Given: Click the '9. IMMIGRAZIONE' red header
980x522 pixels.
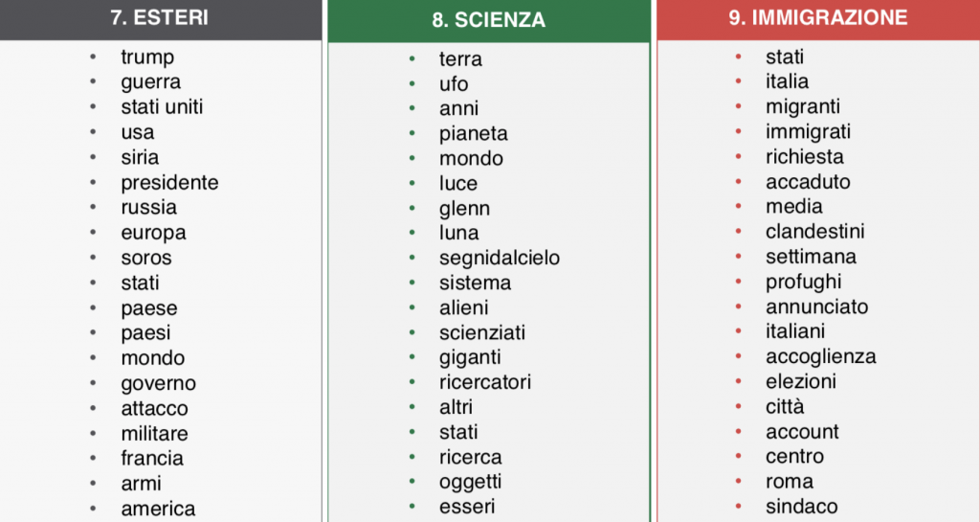Looking at the screenshot, I should click(818, 18).
